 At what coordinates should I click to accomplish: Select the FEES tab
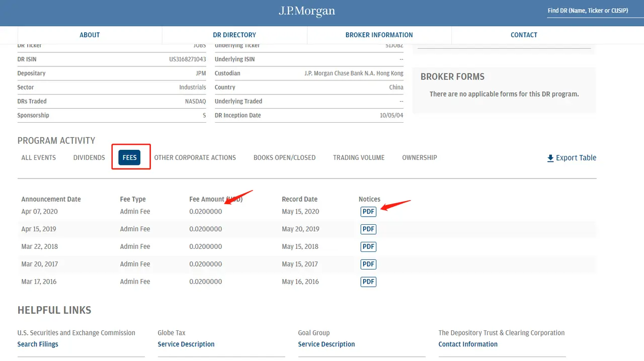point(130,158)
